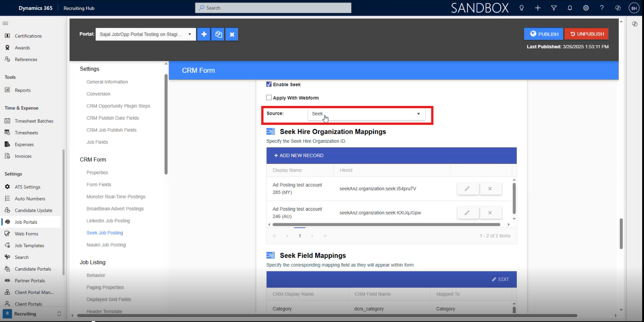Go to previous page of organization mappings
The image size is (644, 322).
pyautogui.click(x=287, y=236)
